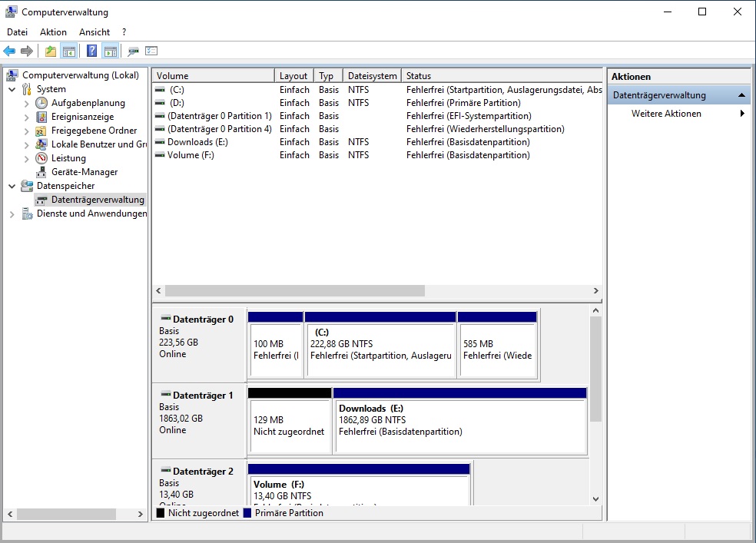This screenshot has width=756, height=543.
Task: Select the 129 MB Nicht zugeordnet block
Action: click(290, 421)
